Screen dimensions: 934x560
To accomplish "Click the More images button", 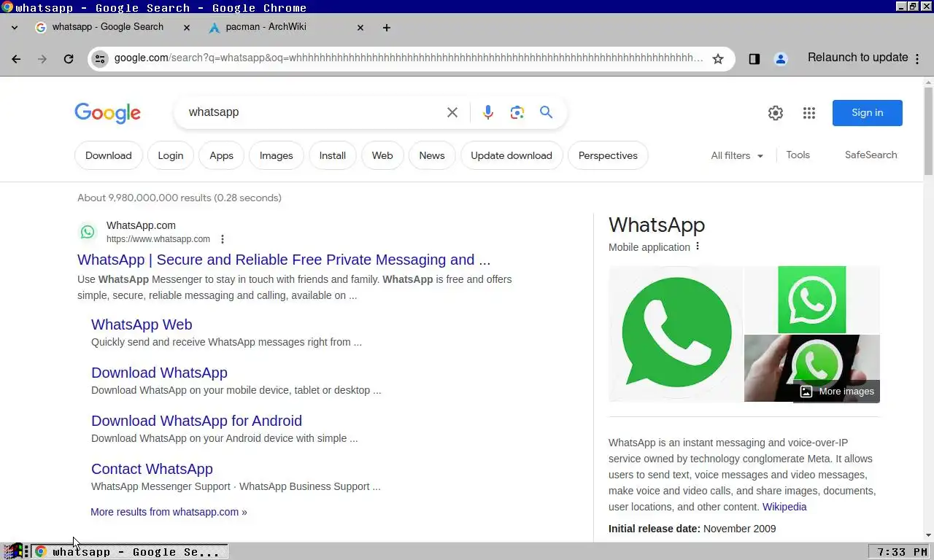I will point(836,392).
